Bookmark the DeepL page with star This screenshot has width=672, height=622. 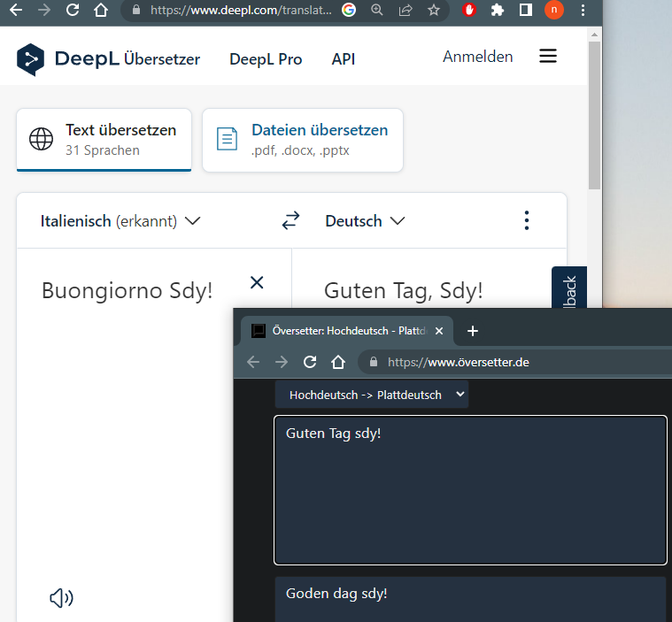pyautogui.click(x=434, y=10)
